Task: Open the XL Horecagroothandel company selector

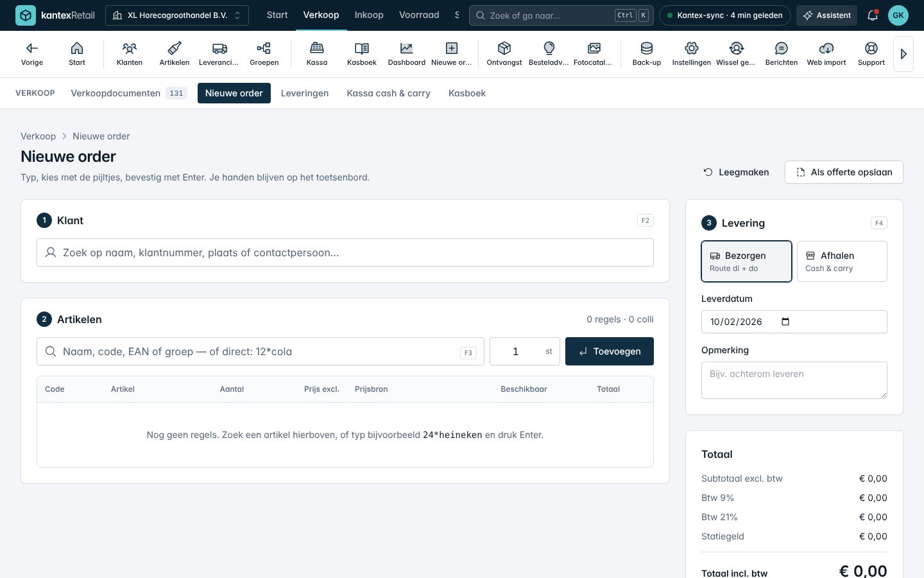Action: pyautogui.click(x=177, y=15)
